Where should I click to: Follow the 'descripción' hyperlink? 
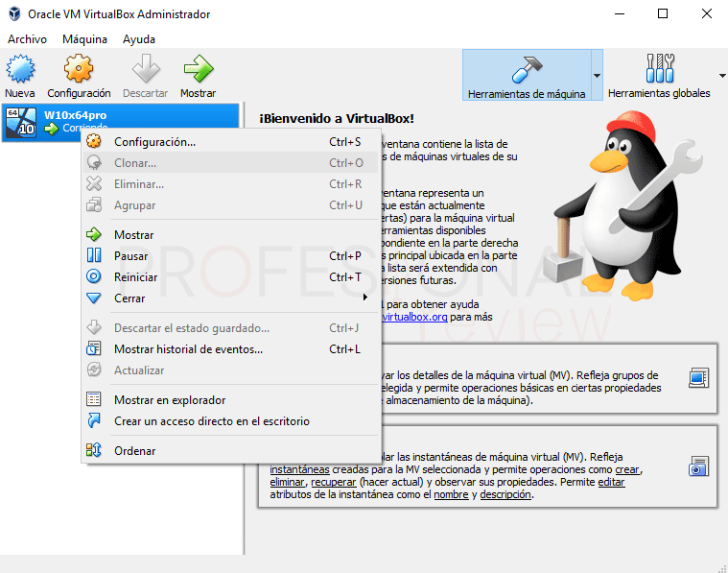click(505, 494)
